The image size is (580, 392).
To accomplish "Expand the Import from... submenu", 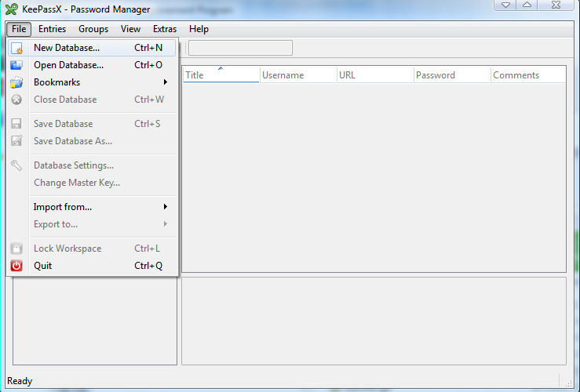I will click(x=92, y=207).
